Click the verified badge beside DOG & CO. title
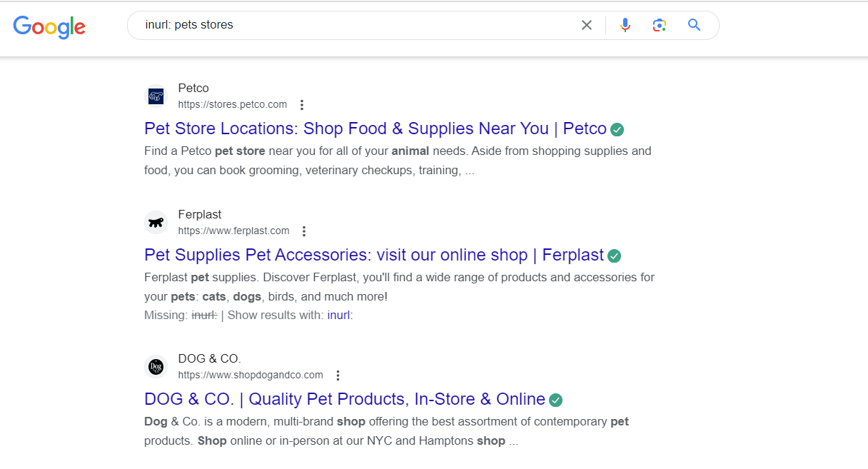The height and width of the screenshot is (469, 868). point(556,400)
